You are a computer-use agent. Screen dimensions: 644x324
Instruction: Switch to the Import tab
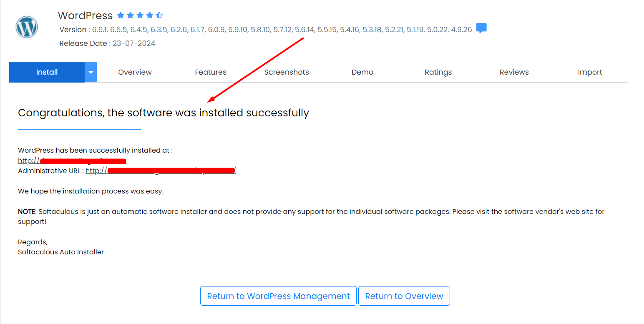(590, 72)
